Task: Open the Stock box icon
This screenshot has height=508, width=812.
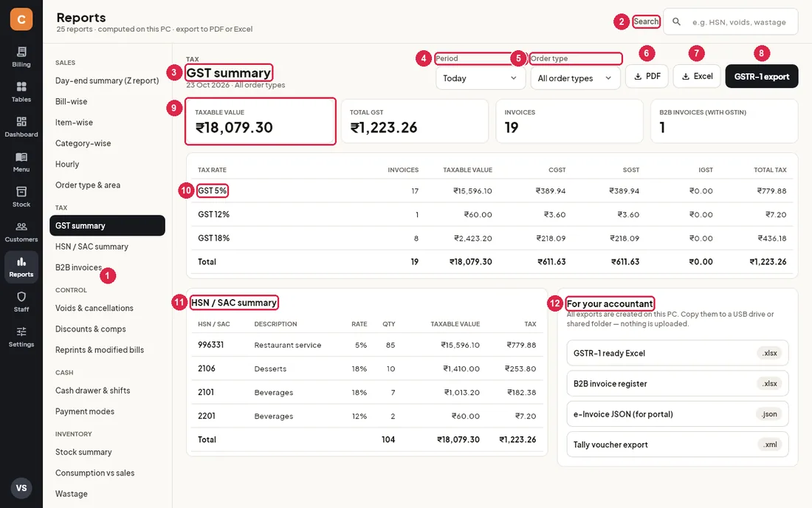Action: coord(21,191)
